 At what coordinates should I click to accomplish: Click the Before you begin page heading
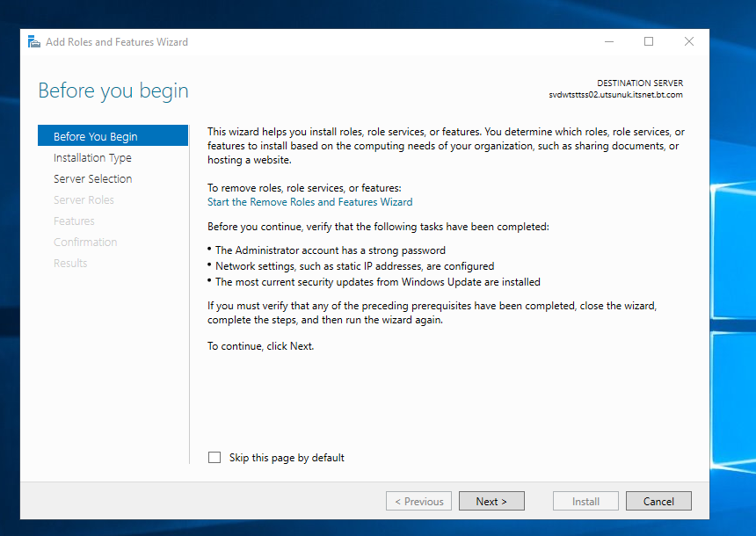pyautogui.click(x=113, y=91)
